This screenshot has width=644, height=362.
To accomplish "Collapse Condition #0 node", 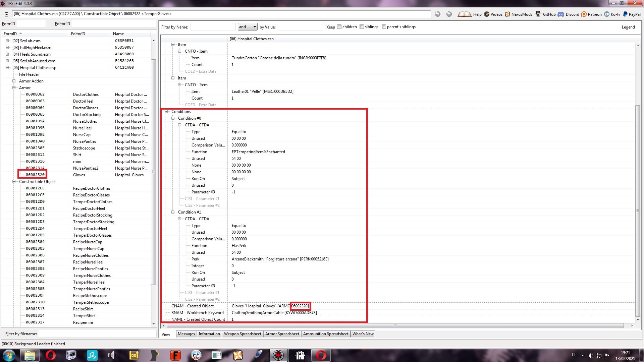I will 173,118.
